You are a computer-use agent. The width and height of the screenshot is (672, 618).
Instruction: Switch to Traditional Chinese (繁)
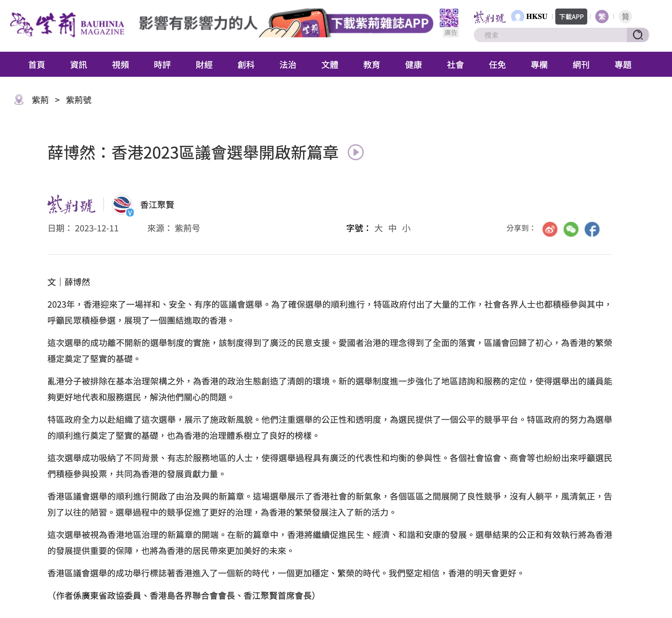601,16
